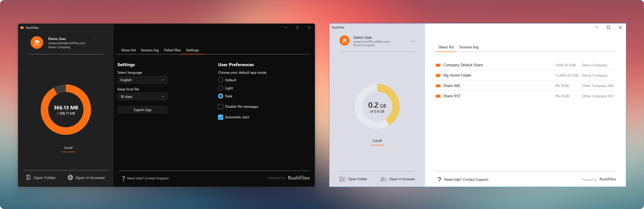The image size is (644, 209).
Task: Select the Default app mode radio button
Action: [220, 80]
